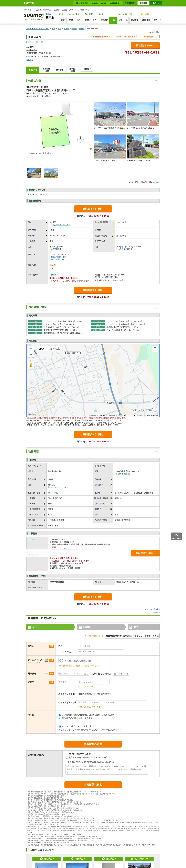Viewport: 186px width, 868px height.
Task: Expand the 暮らし navigation menu
Action: [x=157, y=20]
